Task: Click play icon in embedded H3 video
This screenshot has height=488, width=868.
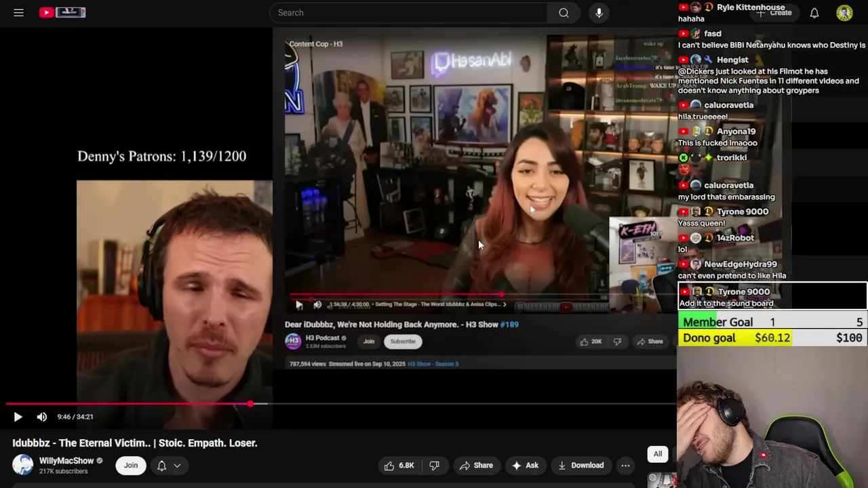Action: pyautogui.click(x=299, y=305)
